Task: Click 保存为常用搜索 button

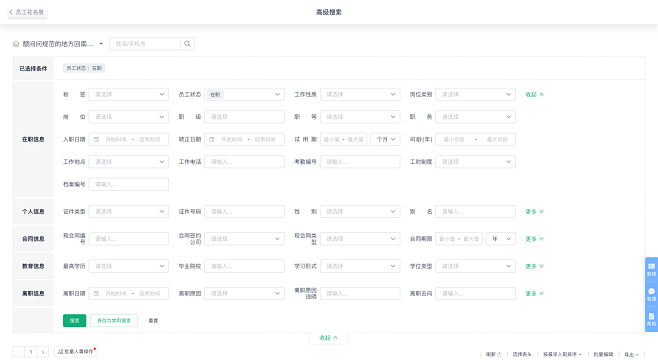Action: click(114, 321)
